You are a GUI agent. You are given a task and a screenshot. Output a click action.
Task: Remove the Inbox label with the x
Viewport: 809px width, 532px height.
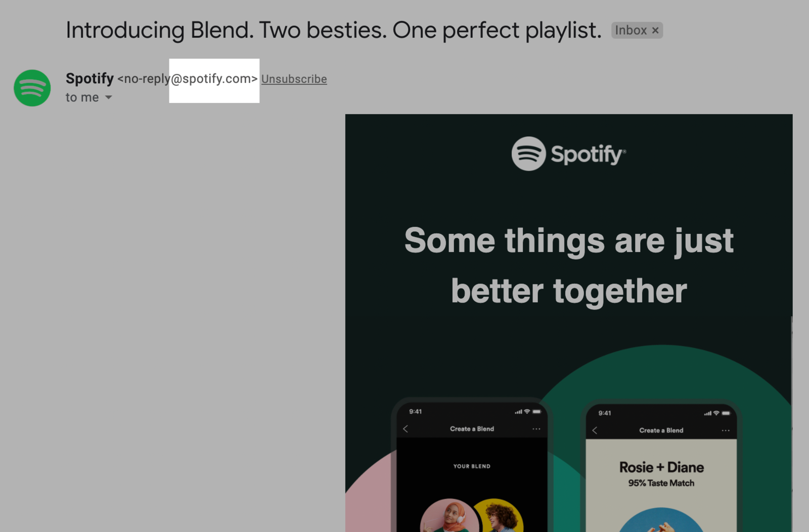pyautogui.click(x=655, y=30)
